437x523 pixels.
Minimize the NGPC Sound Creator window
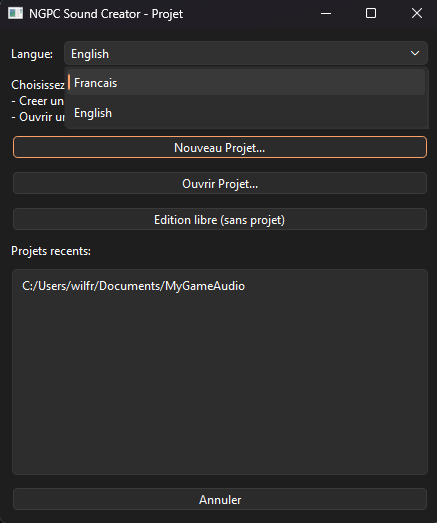click(x=326, y=14)
